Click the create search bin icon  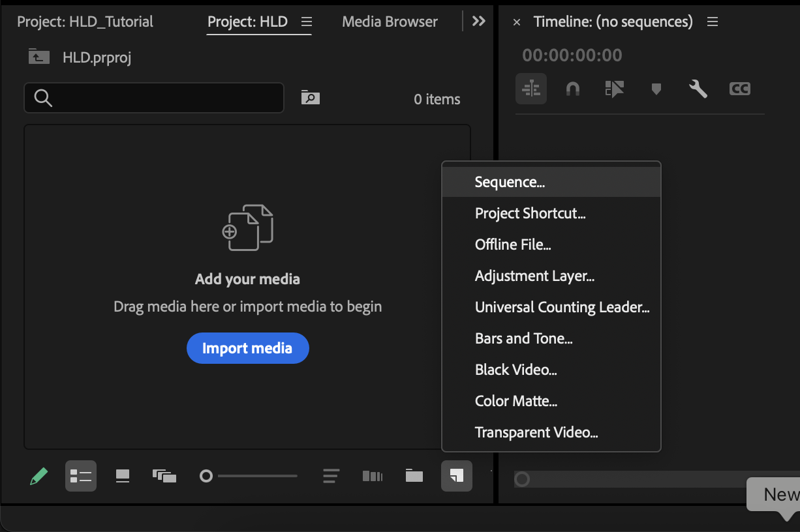310,98
